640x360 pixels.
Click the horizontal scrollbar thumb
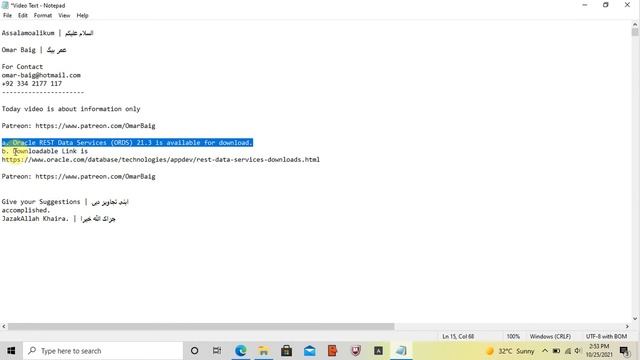(201, 327)
